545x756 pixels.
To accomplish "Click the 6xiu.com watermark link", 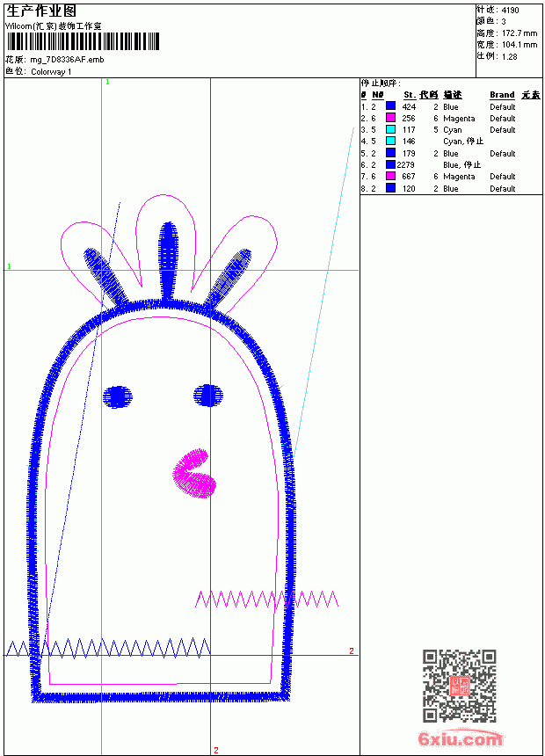I will tap(460, 738).
